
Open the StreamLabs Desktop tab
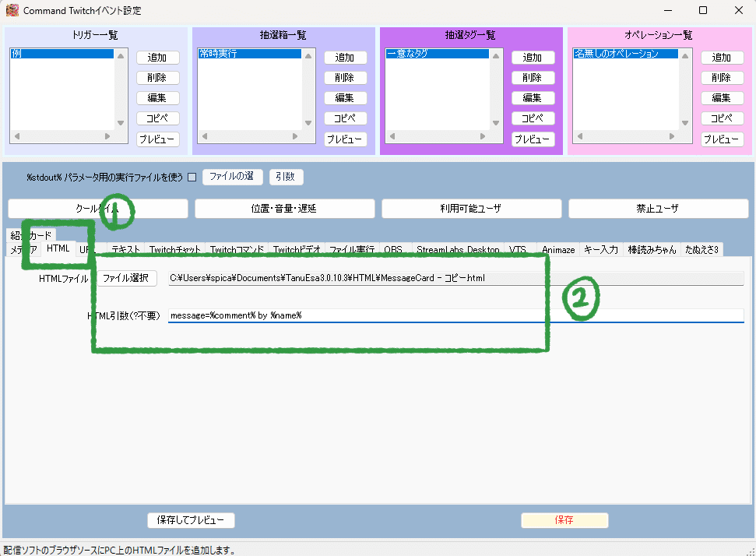pyautogui.click(x=458, y=250)
